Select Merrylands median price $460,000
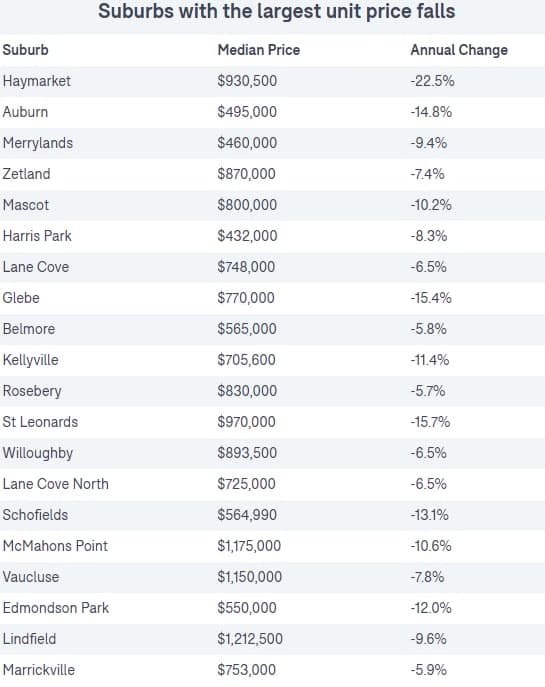This screenshot has width=545, height=687. coord(247,143)
